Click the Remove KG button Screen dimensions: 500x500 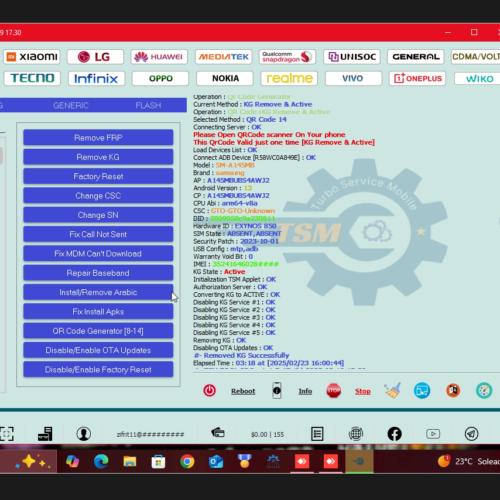pos(98,157)
